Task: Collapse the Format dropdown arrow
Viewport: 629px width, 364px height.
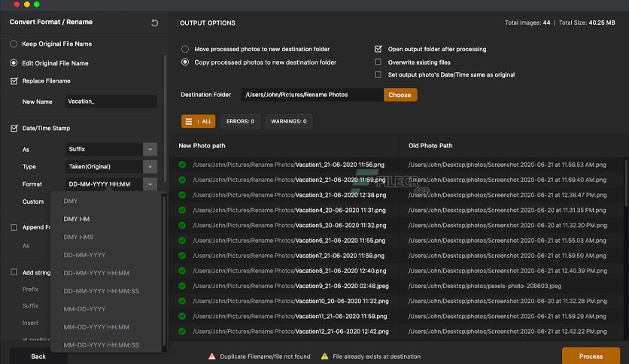Action: click(150, 184)
